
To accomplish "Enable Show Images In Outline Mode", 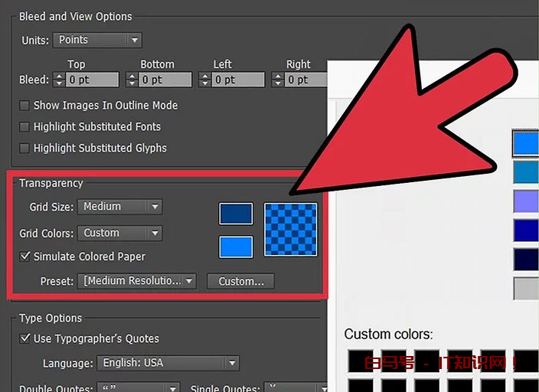I will 25,106.
